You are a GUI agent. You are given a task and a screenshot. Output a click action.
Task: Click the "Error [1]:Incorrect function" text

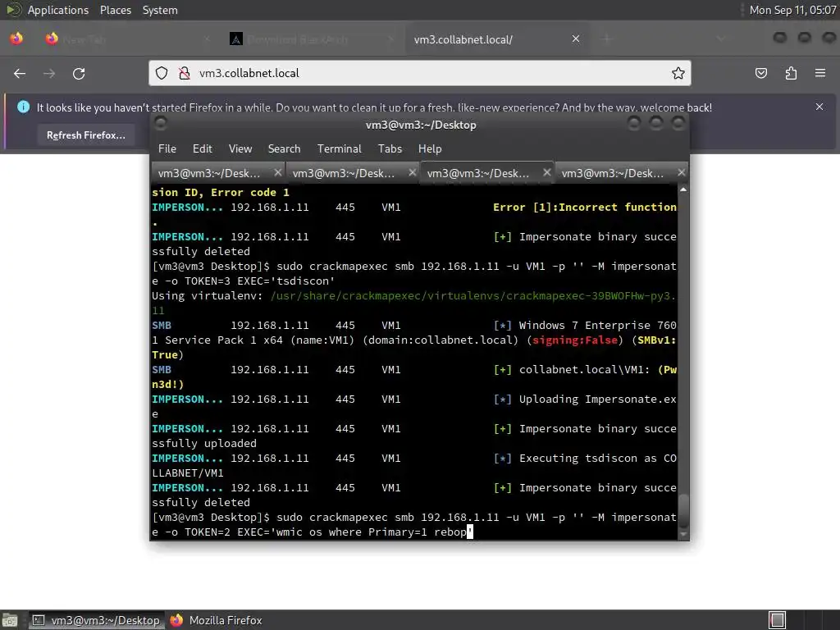click(584, 208)
